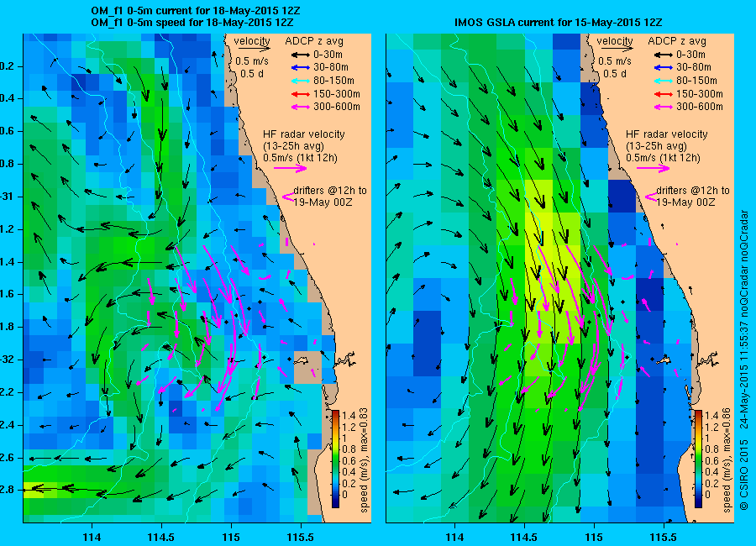The width and height of the screenshot is (756, 546).
Task: Click the black 0-30m arrow in left legend
Action: (x=301, y=55)
